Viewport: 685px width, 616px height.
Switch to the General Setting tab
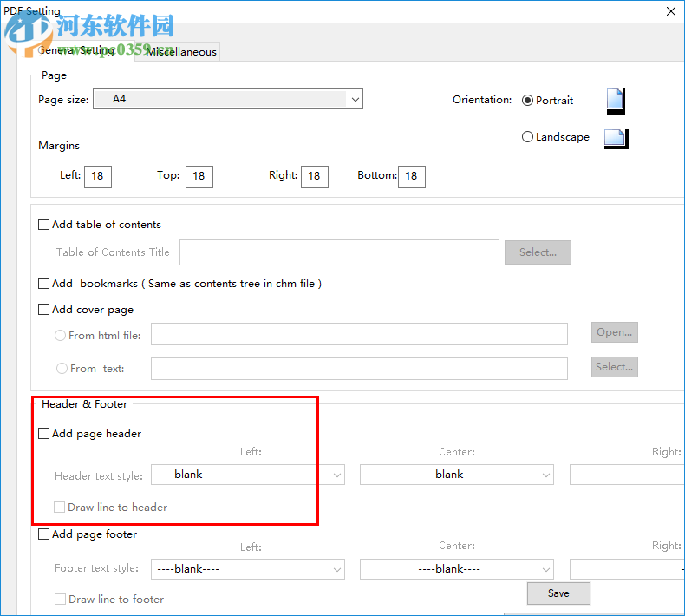click(76, 50)
